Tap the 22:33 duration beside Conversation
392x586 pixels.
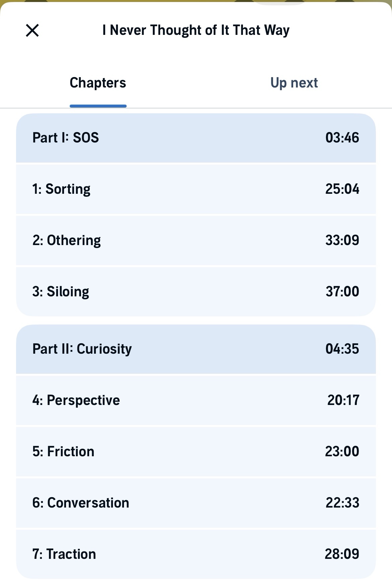342,503
